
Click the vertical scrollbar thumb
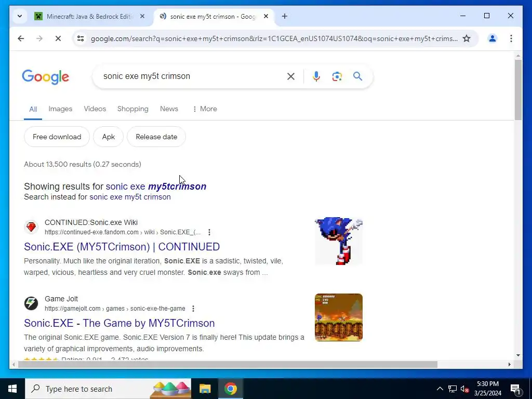(x=518, y=89)
